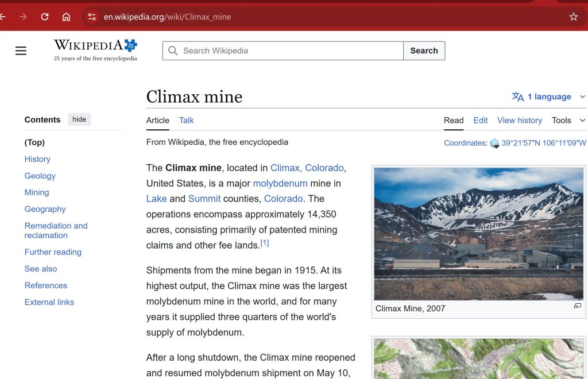The width and height of the screenshot is (588, 379).
Task: Click the Wikipedia logo to go home
Action: pos(95,50)
